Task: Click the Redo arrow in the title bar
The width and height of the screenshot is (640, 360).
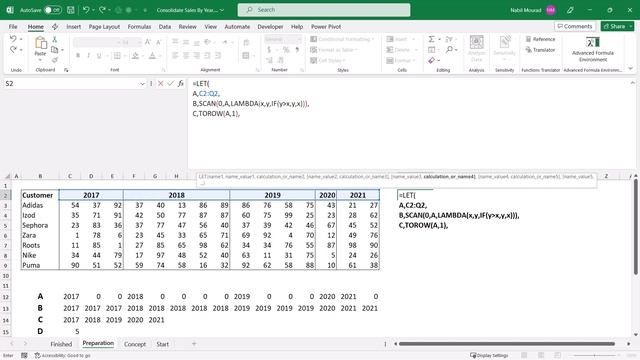Action: [102, 10]
